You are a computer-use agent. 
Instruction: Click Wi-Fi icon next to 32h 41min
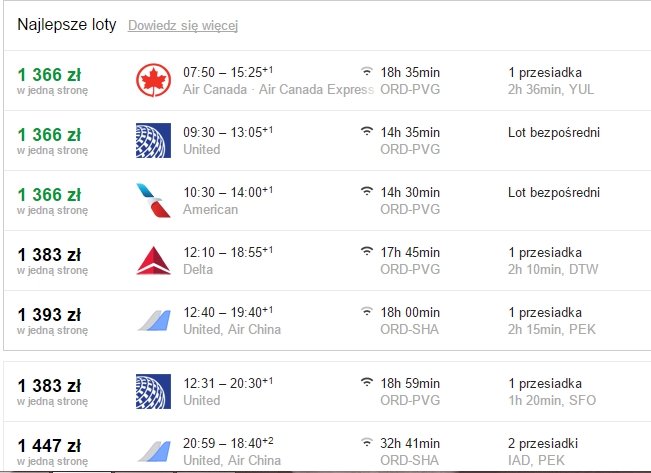pos(367,442)
